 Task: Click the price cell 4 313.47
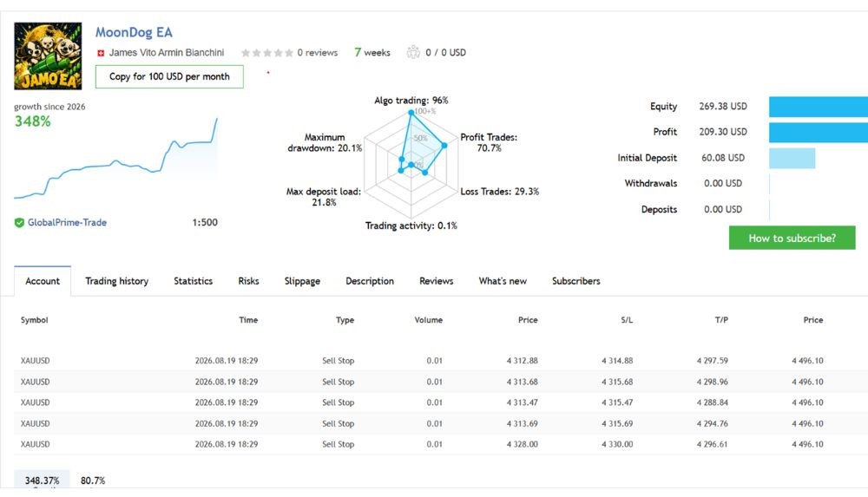522,402
